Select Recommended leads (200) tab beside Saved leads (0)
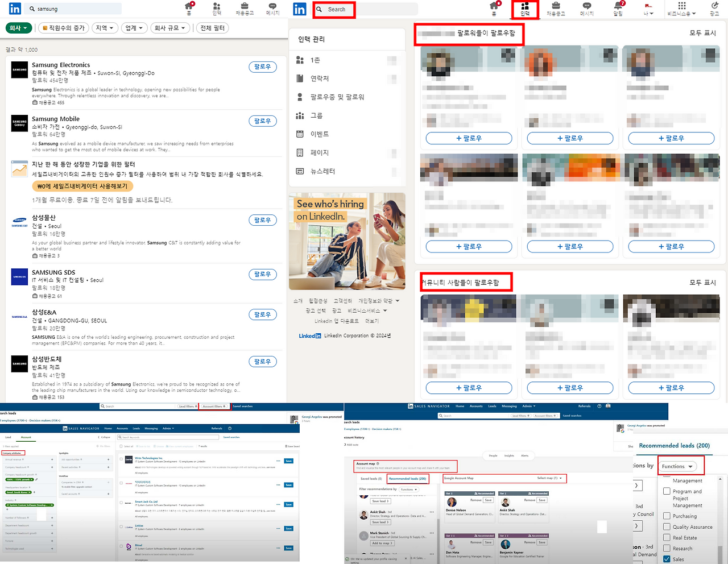 click(x=408, y=479)
